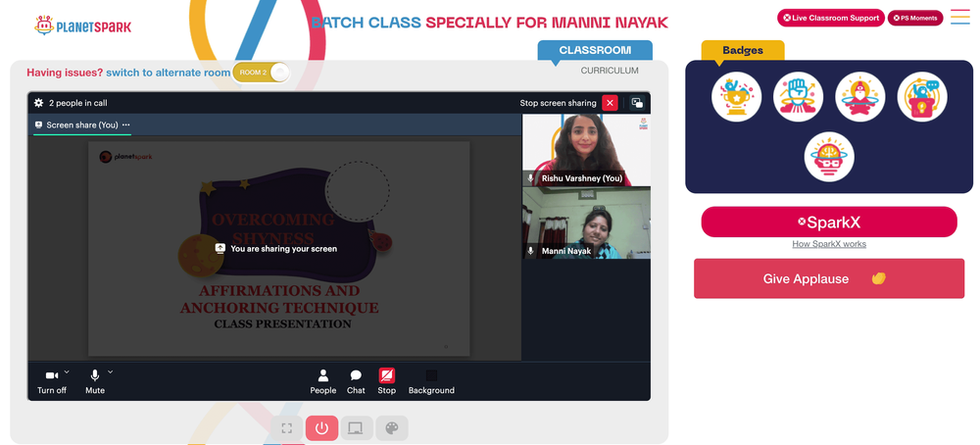Image resolution: width=980 pixels, height=445 pixels.
Task: Mute the microphone
Action: coord(95,382)
